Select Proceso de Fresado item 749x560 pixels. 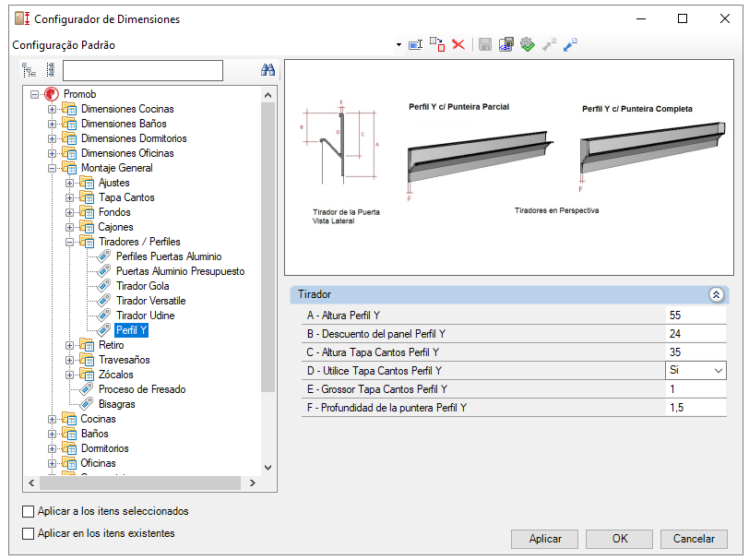(x=142, y=389)
